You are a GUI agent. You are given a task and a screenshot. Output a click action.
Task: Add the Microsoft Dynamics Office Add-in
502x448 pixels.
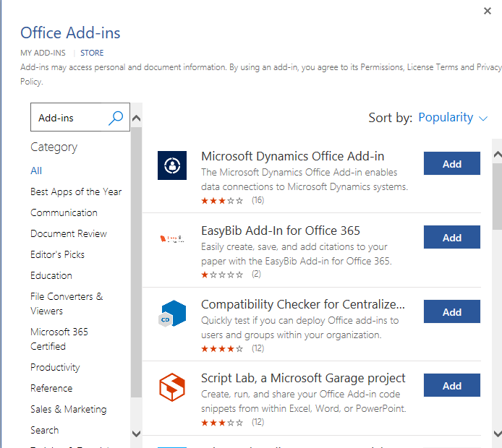(451, 164)
